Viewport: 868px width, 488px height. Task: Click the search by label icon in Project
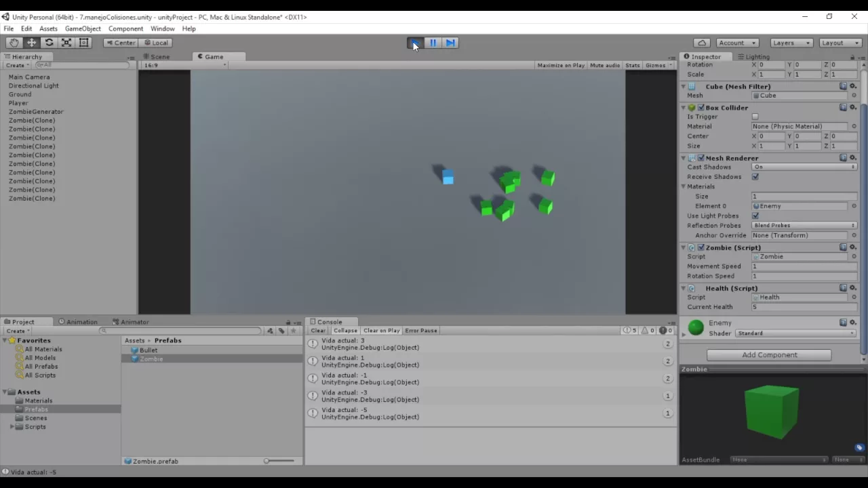(x=282, y=331)
